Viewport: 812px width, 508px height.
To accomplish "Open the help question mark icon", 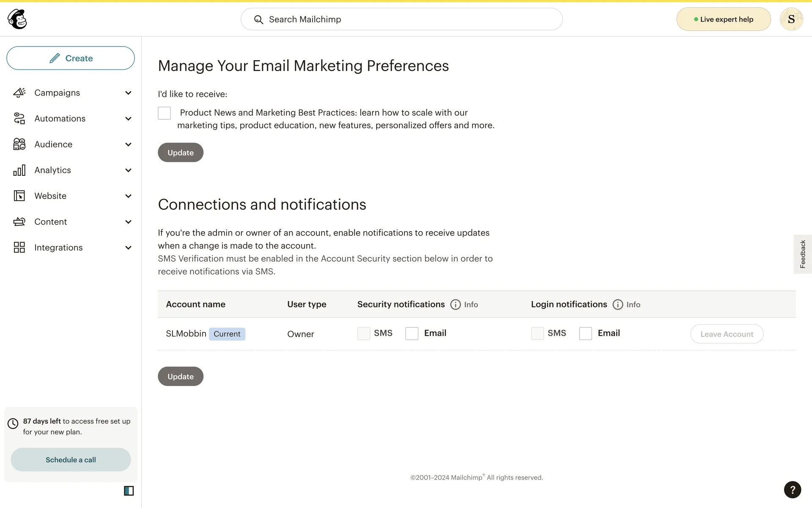I will pos(792,490).
